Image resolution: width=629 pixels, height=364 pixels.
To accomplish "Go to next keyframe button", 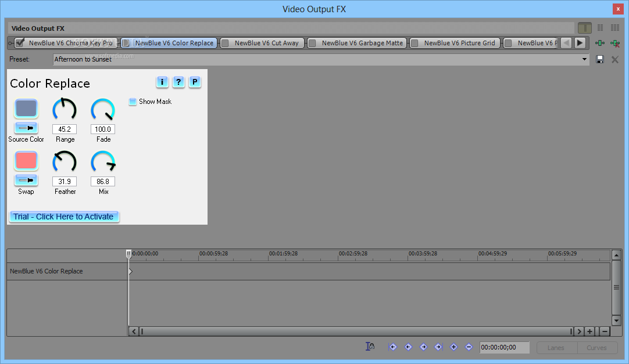I will tap(423, 347).
